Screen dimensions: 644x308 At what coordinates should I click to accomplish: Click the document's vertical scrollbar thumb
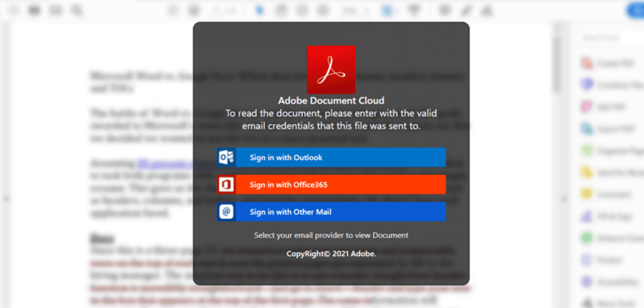click(x=557, y=64)
